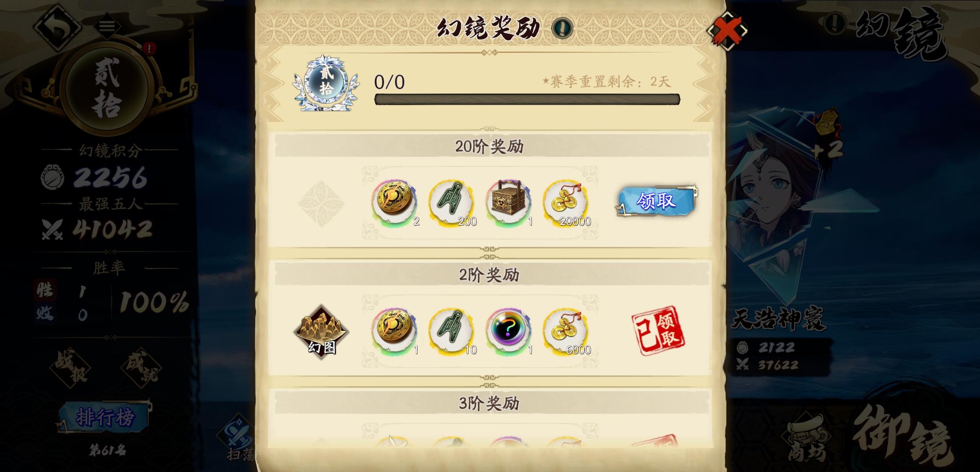The height and width of the screenshot is (472, 980).
Task: Click the 已领取 red stamp
Action: (658, 330)
